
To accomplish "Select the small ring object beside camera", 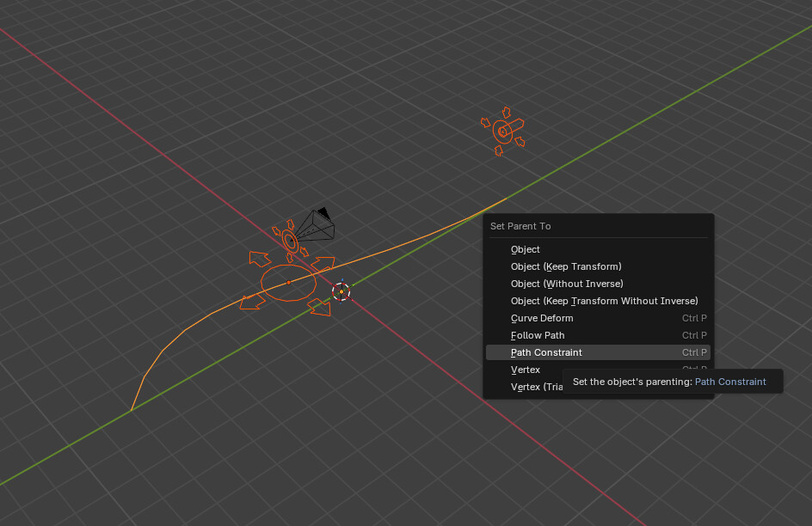I will click(x=290, y=241).
